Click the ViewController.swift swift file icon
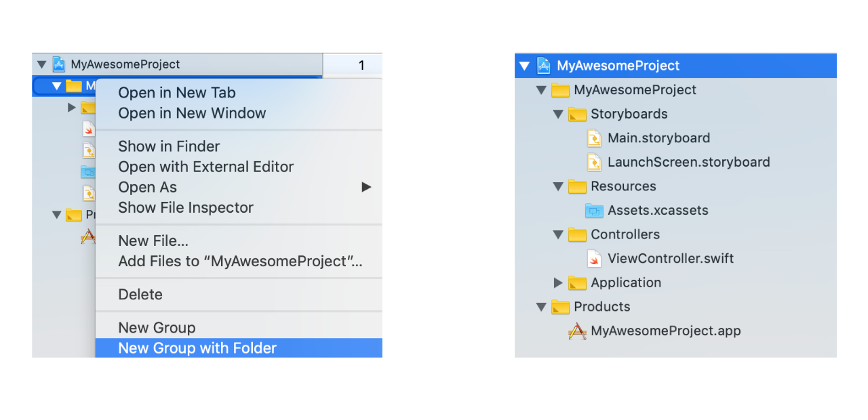The width and height of the screenshot is (868, 420). coord(594,258)
